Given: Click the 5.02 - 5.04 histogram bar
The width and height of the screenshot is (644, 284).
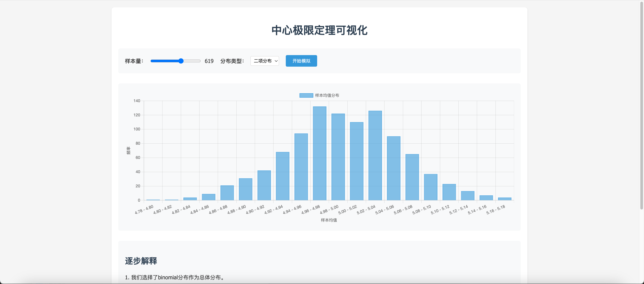Looking at the screenshot, I should point(375,155).
